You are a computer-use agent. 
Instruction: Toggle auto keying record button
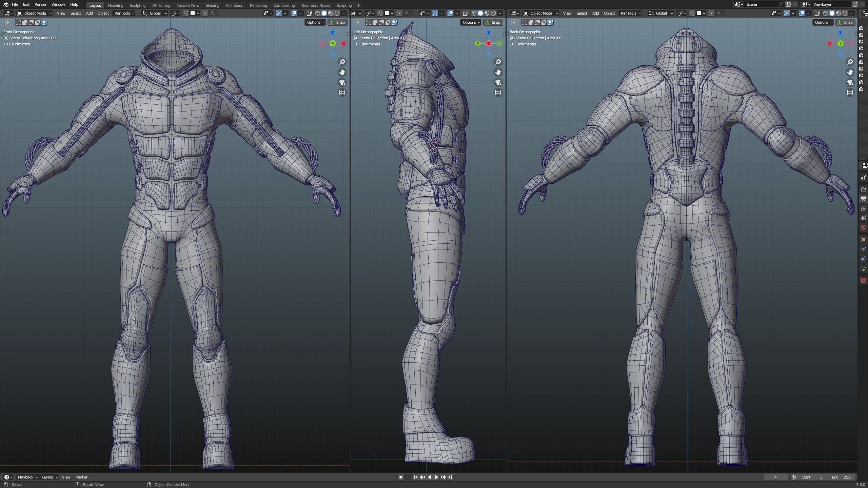pyautogui.click(x=400, y=477)
